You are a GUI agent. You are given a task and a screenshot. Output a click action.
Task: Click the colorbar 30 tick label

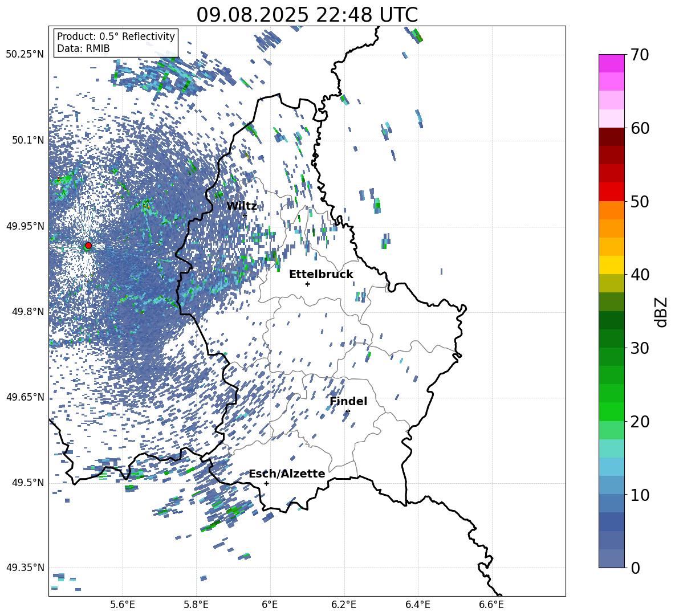[x=640, y=348]
